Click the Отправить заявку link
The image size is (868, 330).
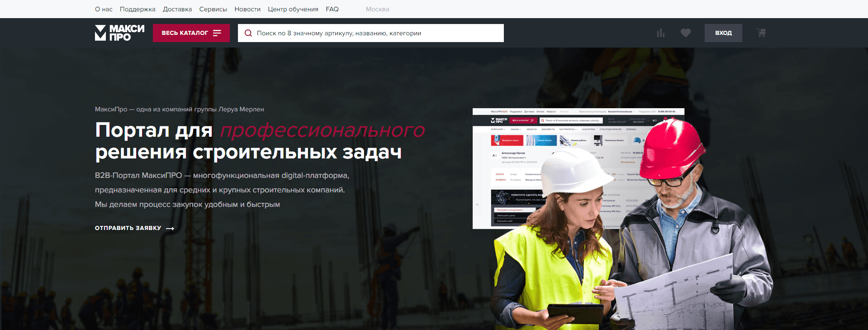pos(128,228)
